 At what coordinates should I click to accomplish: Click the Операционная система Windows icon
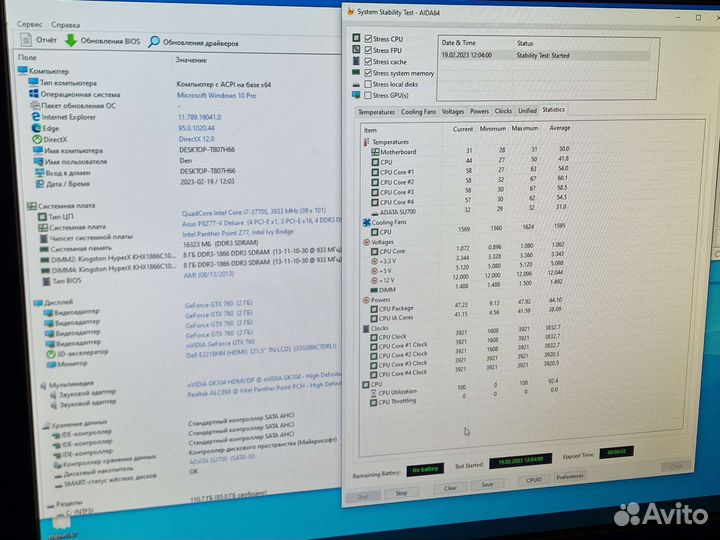pos(34,94)
